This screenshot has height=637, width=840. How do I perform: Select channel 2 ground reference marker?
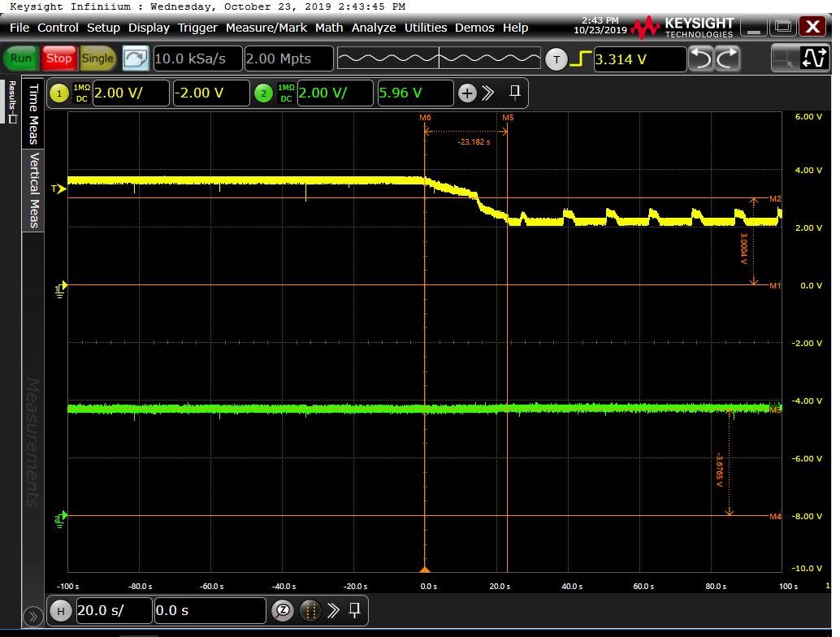pyautogui.click(x=61, y=519)
